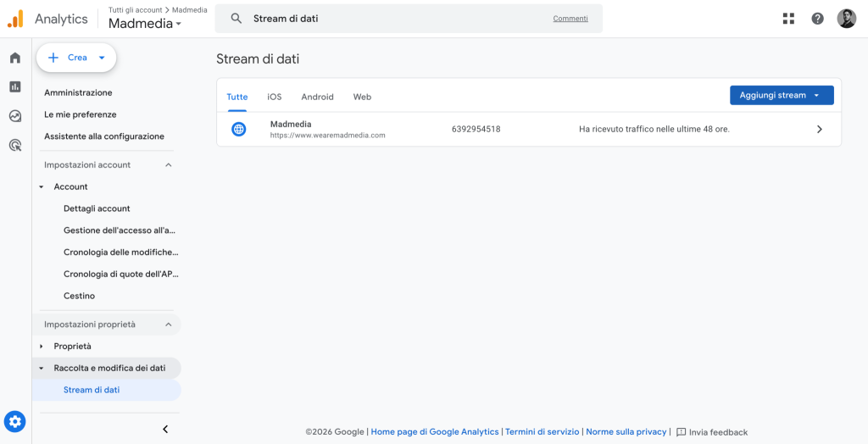Open the Advertising icon in sidebar

[x=15, y=146]
